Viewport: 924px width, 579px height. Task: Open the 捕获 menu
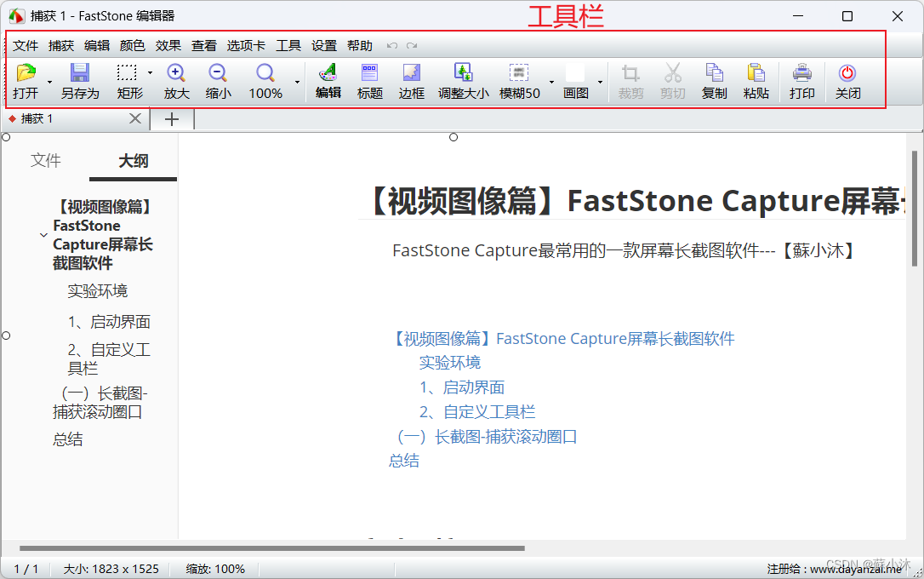click(x=61, y=45)
